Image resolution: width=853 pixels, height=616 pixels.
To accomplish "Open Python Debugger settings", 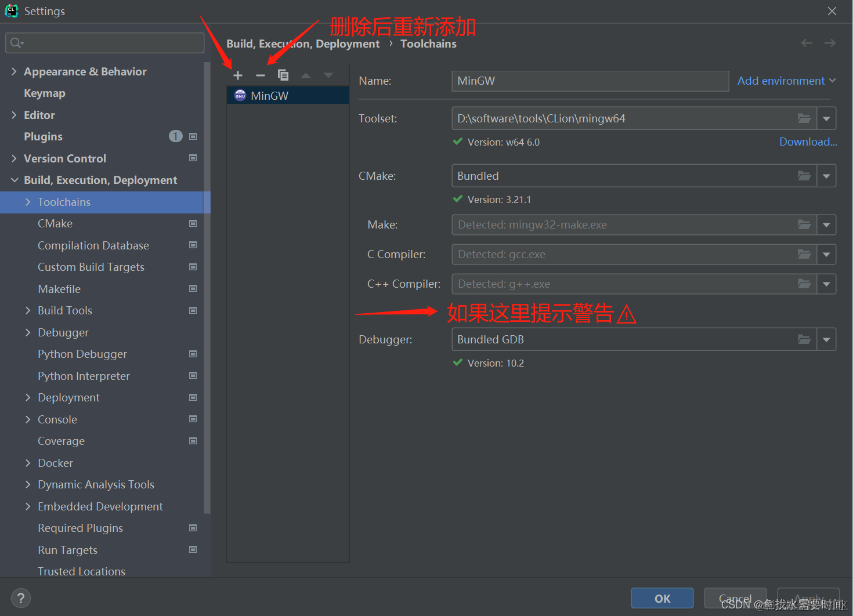I will point(82,354).
